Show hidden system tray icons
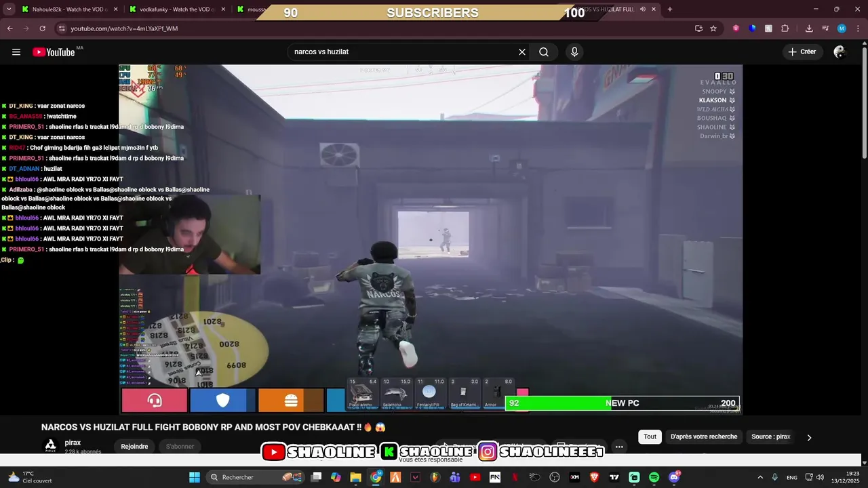868x488 pixels. [x=760, y=477]
